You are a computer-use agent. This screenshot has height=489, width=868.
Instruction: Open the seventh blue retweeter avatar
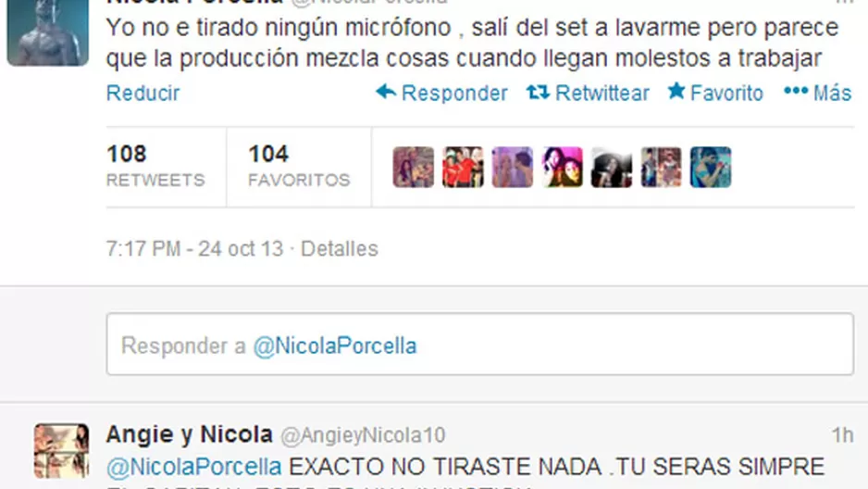click(x=711, y=168)
